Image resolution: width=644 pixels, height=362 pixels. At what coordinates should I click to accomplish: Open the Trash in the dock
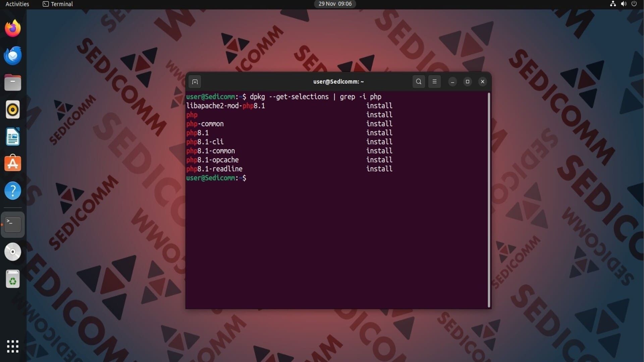click(x=13, y=279)
